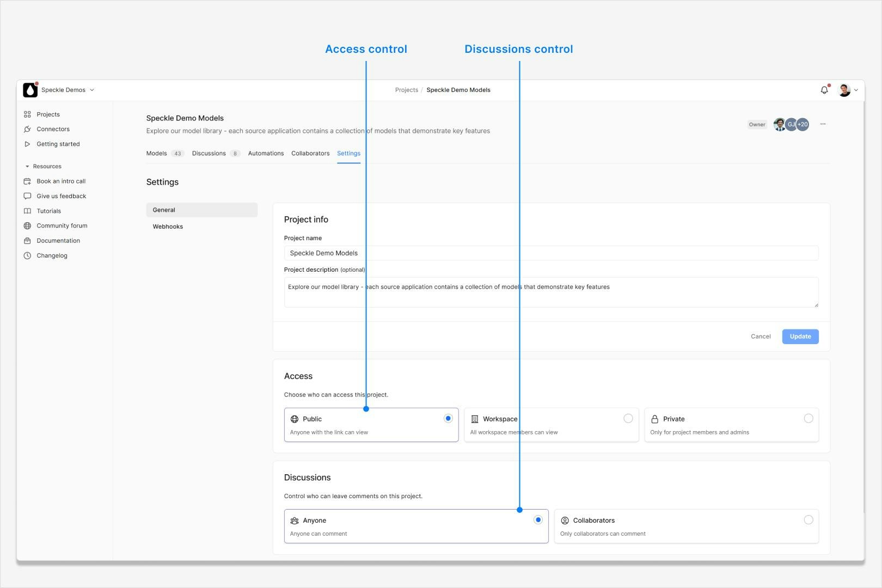Open the project three-dots more menu
Screen dimensions: 882x588
pos(823,124)
